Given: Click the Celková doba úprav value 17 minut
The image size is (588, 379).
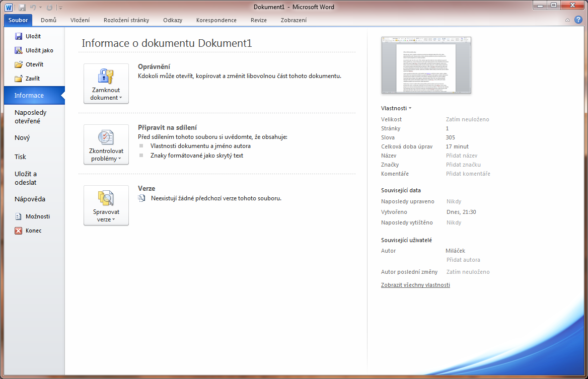Looking at the screenshot, I should tap(457, 146).
